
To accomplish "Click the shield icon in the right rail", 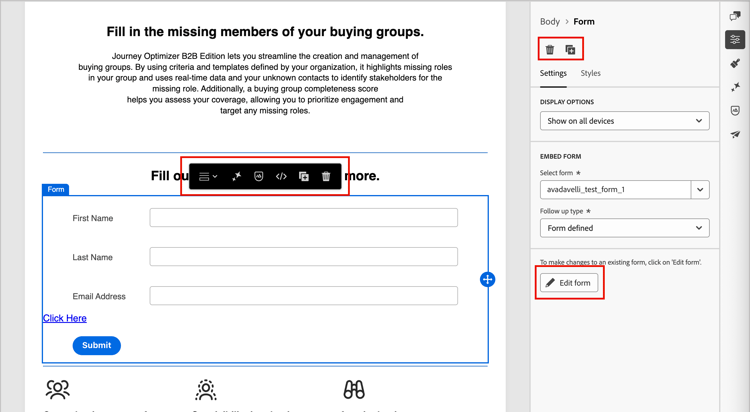I will (x=735, y=111).
